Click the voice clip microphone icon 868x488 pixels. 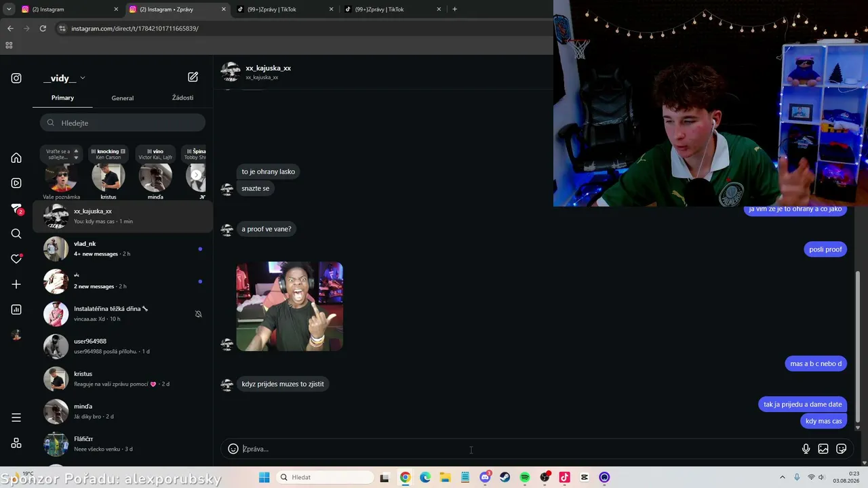click(806, 449)
